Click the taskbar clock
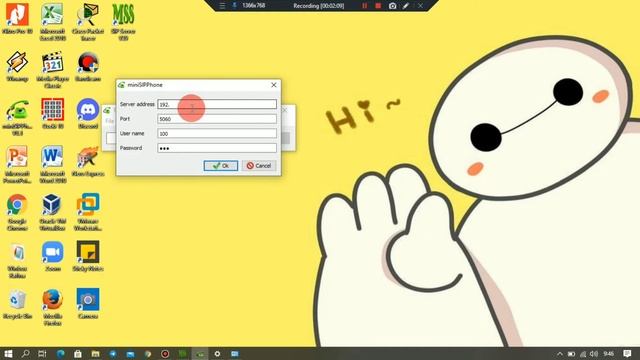The height and width of the screenshot is (360, 640). click(x=609, y=354)
